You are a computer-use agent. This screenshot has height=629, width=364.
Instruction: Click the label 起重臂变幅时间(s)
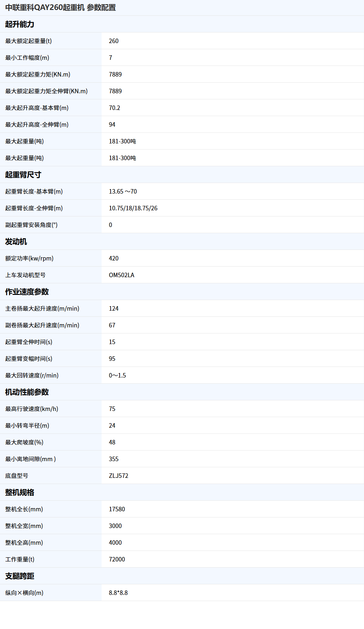29,359
